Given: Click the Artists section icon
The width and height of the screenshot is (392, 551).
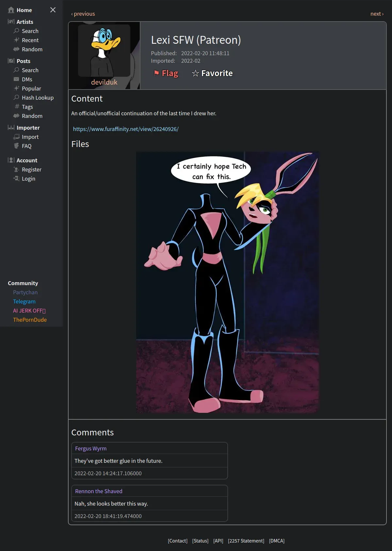Looking at the screenshot, I should [x=11, y=22].
